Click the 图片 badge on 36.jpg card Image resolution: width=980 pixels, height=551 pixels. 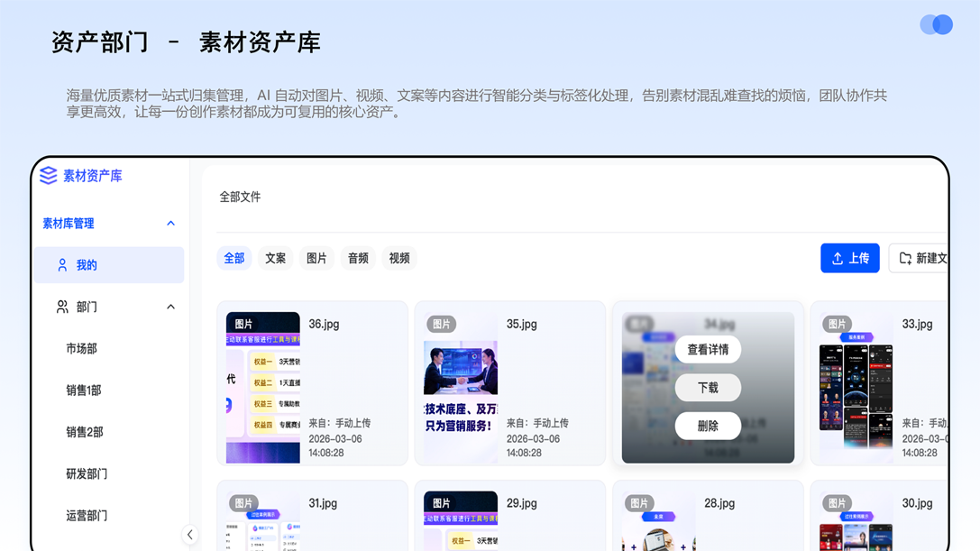point(243,324)
